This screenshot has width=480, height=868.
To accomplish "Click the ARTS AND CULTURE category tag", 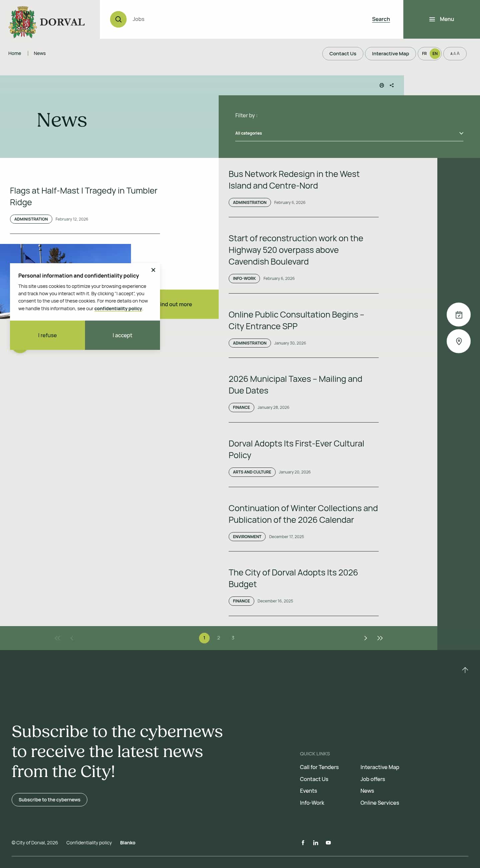I will [252, 472].
